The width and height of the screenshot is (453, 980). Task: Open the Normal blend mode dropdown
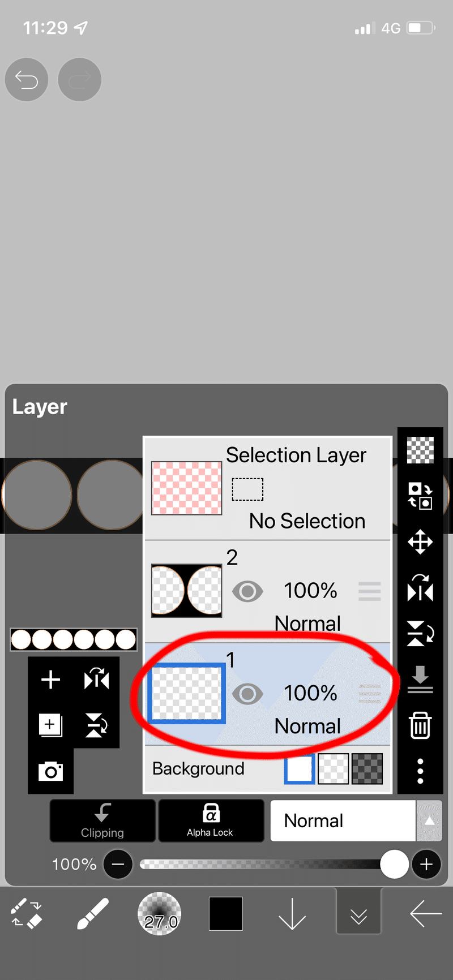pyautogui.click(x=343, y=820)
